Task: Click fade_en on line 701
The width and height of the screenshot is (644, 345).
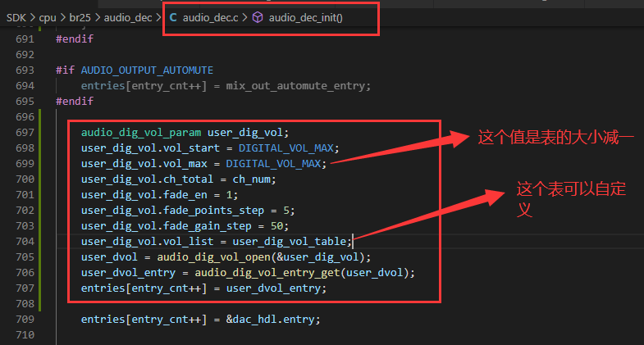Action: coord(185,195)
